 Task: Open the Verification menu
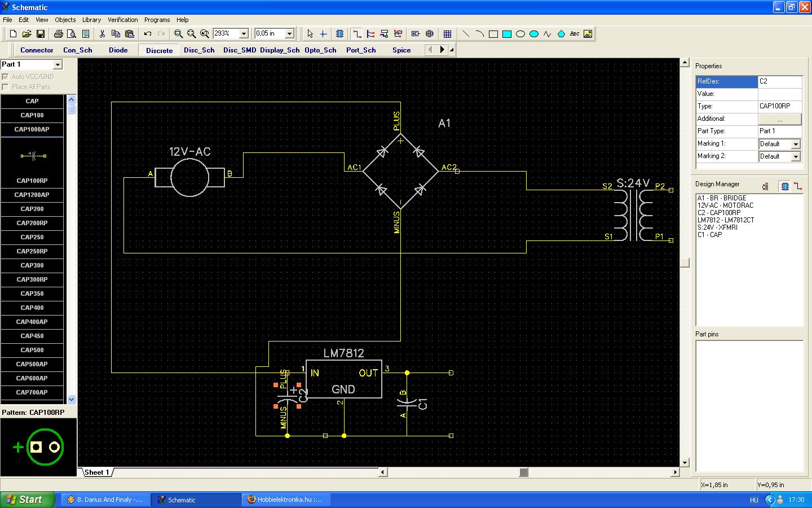point(122,20)
